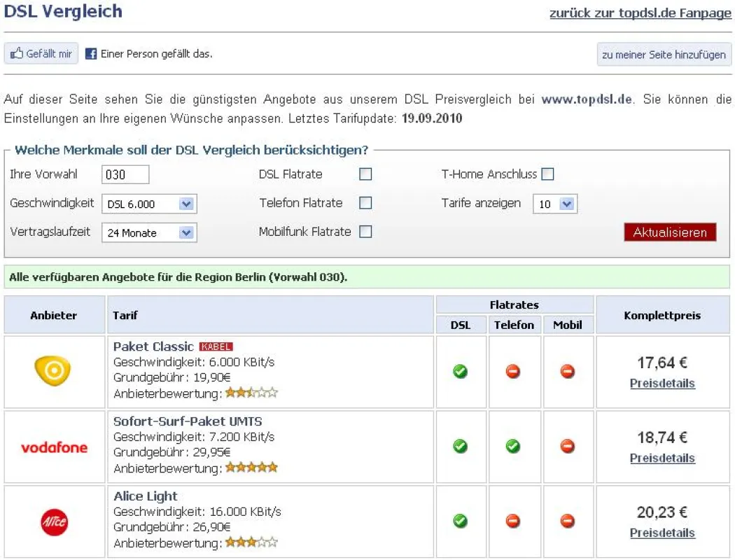Click the Komplettpreis column header
The width and height of the screenshot is (735, 560).
[x=662, y=315]
